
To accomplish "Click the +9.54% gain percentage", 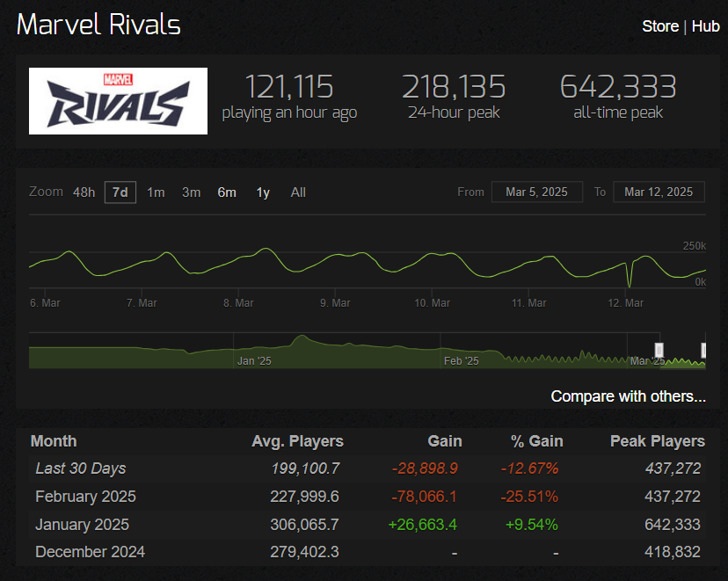I will (532, 525).
